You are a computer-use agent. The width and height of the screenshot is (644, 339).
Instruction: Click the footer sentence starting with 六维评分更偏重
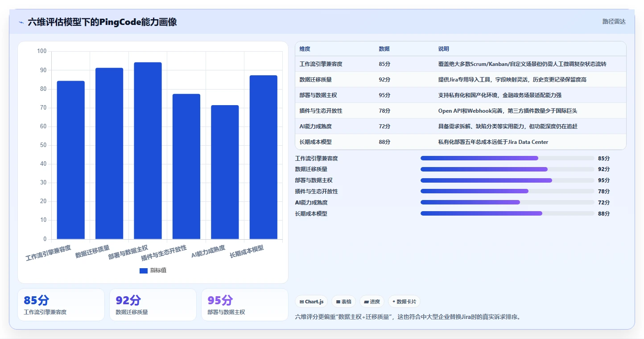point(408,317)
